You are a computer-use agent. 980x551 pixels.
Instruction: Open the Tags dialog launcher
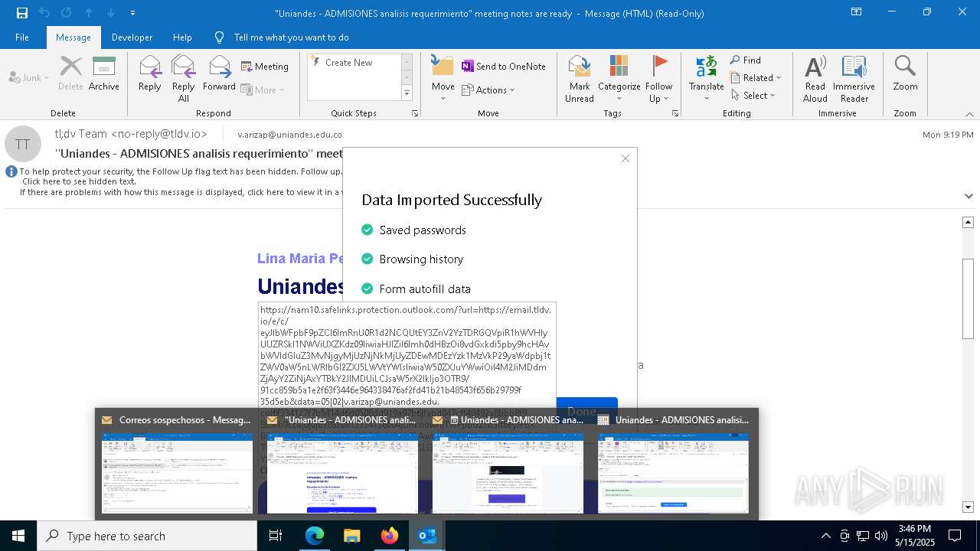675,113
